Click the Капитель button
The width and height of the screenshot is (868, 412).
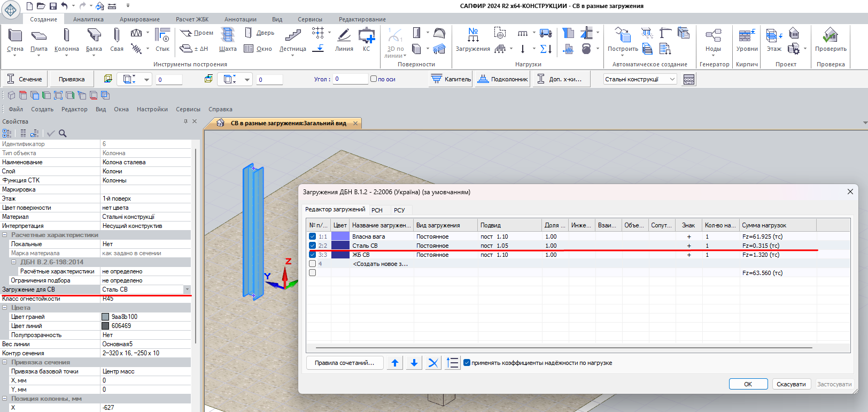[451, 79]
